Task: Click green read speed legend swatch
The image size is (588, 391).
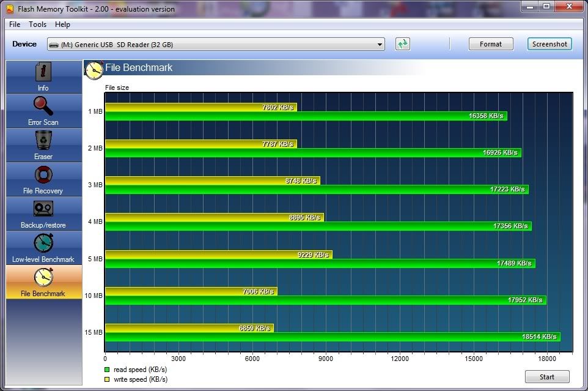Action: pyautogui.click(x=108, y=370)
